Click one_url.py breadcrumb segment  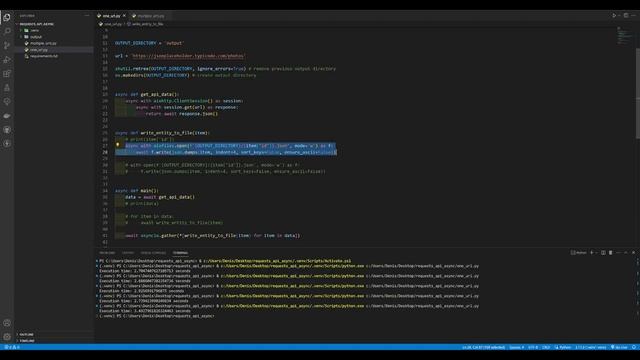pos(113,24)
